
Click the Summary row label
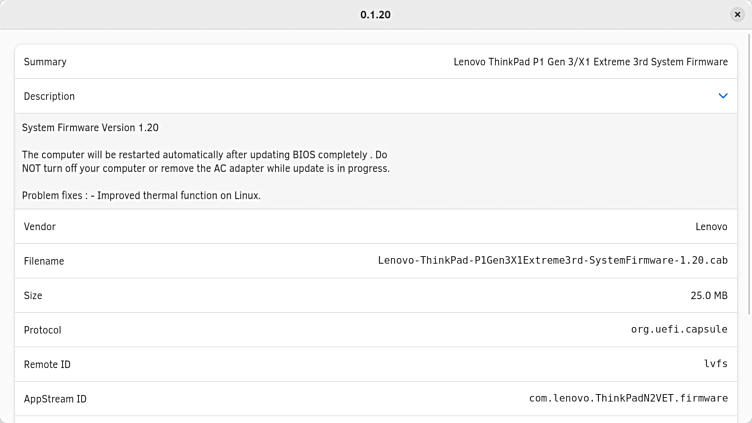point(45,62)
